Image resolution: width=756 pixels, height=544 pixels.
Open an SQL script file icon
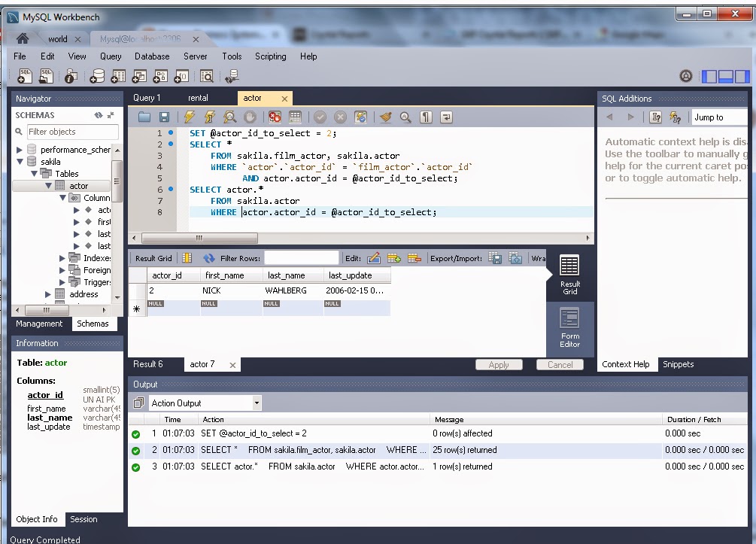pos(47,76)
